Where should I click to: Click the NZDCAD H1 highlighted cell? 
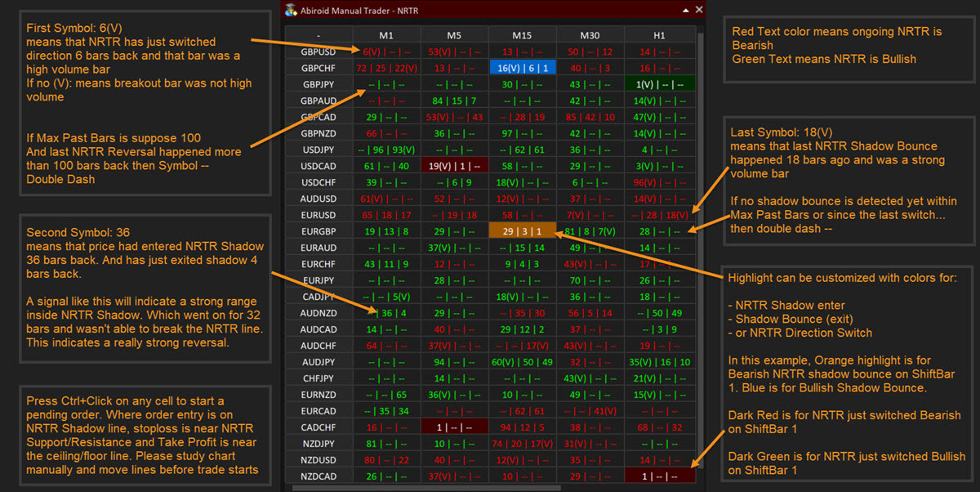(x=659, y=476)
